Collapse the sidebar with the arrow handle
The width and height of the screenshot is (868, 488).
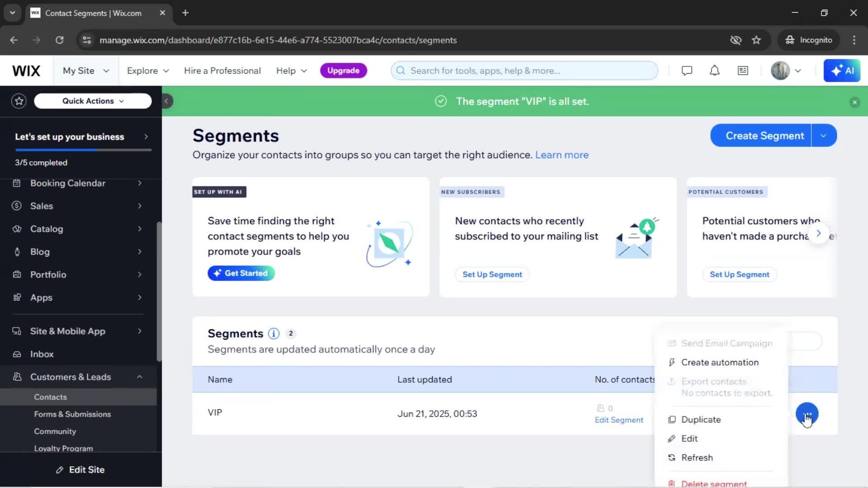[166, 101]
